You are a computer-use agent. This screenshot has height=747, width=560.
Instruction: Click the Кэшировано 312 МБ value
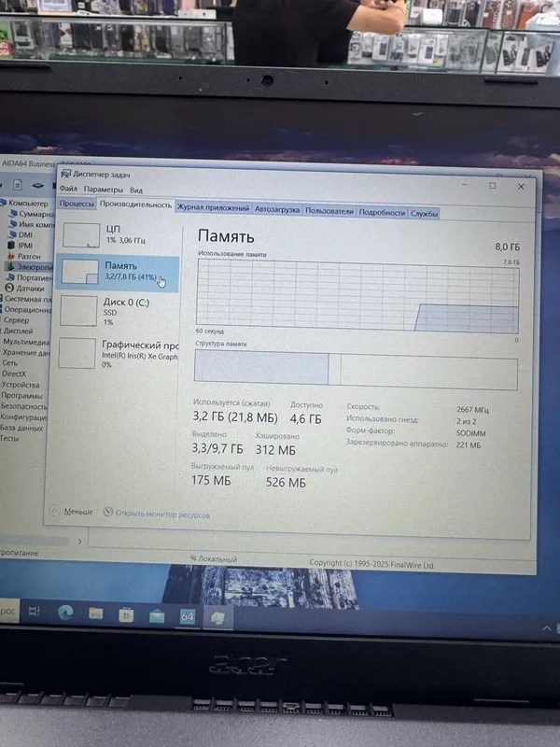[275, 450]
